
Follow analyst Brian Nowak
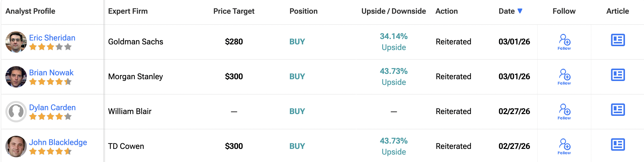point(564,77)
